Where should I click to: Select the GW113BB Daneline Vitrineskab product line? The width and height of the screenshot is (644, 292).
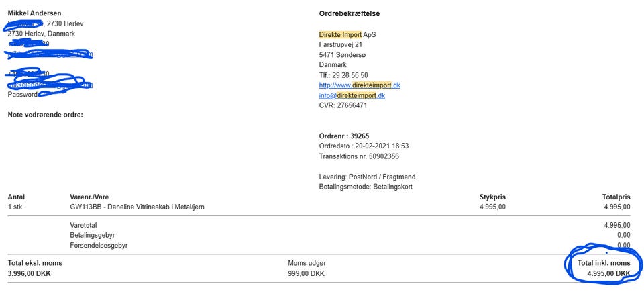pyautogui.click(x=137, y=207)
